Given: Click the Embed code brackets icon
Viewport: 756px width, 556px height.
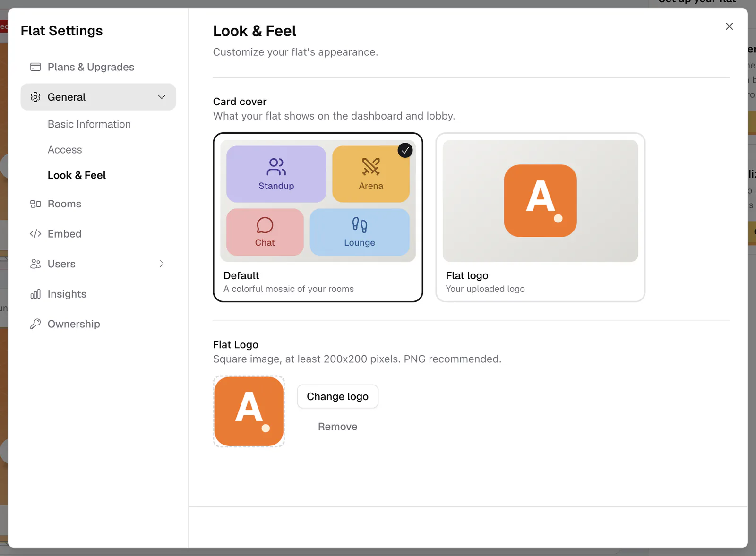Looking at the screenshot, I should (35, 234).
